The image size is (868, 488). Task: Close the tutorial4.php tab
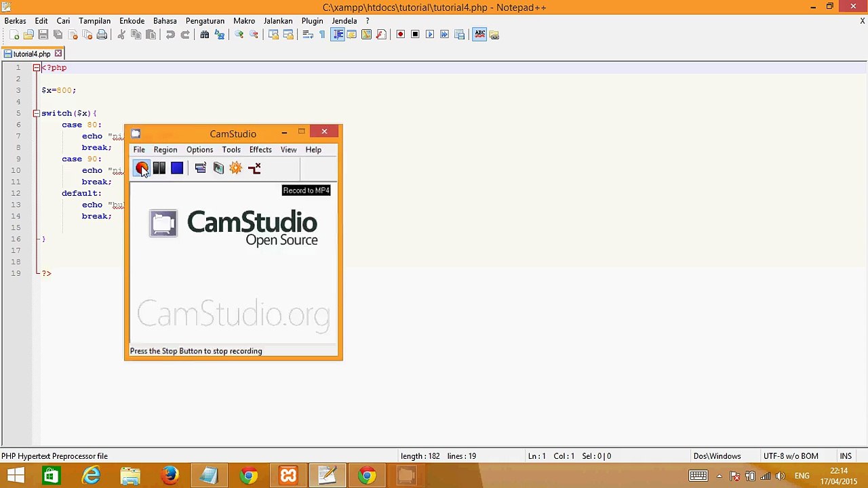click(x=58, y=54)
